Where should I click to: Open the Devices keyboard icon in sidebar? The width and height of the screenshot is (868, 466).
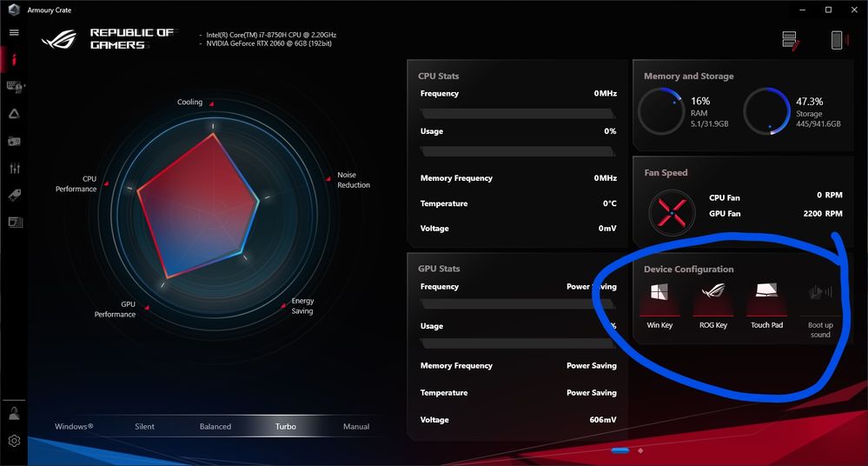(14, 86)
